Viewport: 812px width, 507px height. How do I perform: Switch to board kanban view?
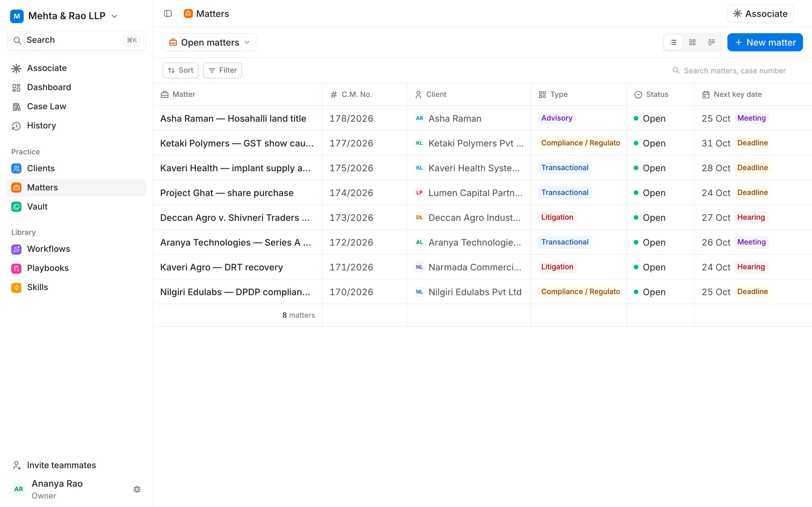(x=711, y=42)
